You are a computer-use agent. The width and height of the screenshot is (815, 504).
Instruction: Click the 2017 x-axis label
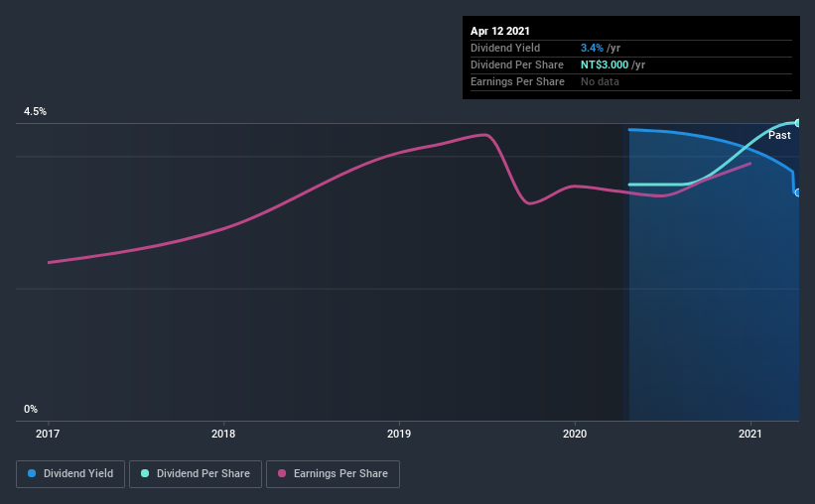pyautogui.click(x=49, y=434)
